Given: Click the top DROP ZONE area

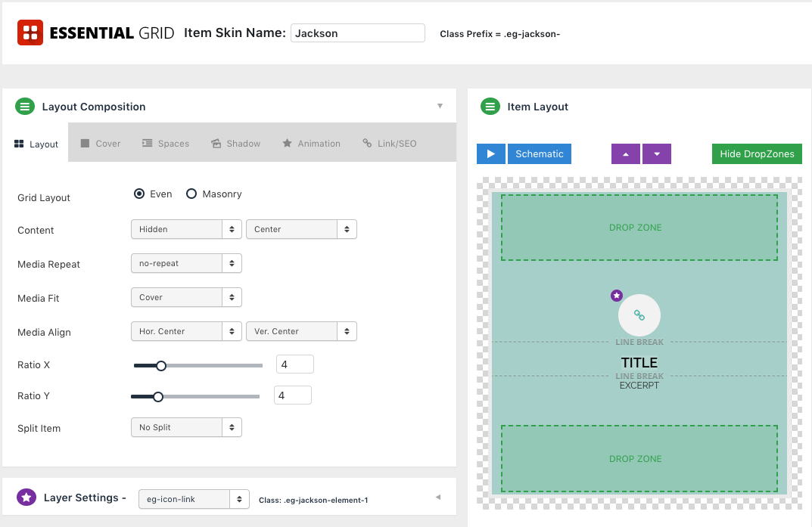Looking at the screenshot, I should (639, 228).
